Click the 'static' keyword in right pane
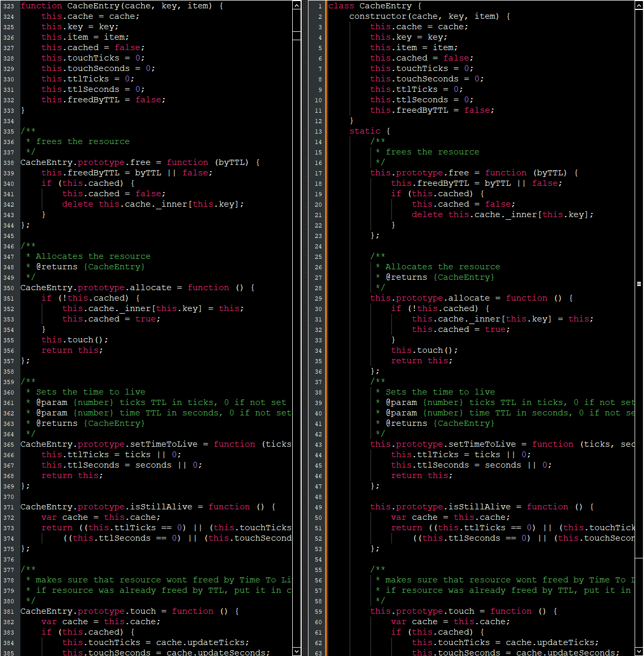Viewport: 644px width, 656px height. [365, 131]
